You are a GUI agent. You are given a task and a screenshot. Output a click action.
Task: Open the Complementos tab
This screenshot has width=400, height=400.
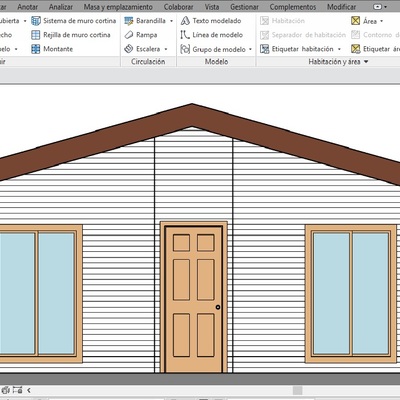[x=293, y=7]
